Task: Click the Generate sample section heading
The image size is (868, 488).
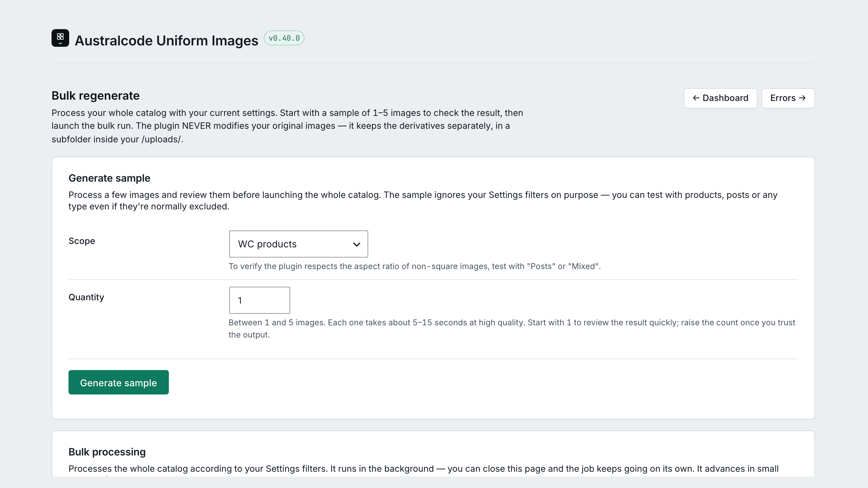Action: 109,178
